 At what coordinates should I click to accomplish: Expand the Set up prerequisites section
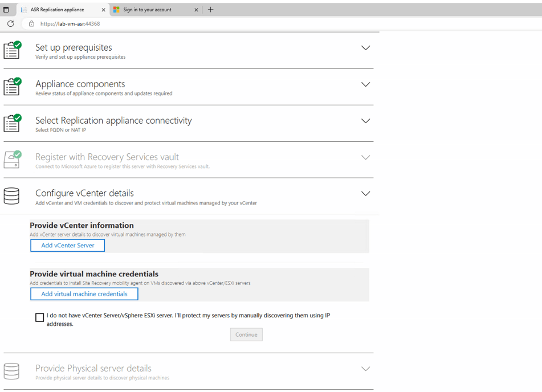[366, 48]
